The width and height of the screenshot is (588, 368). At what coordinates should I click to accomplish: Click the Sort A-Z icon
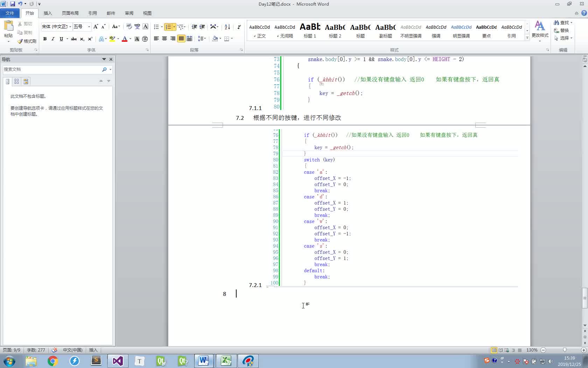click(227, 27)
